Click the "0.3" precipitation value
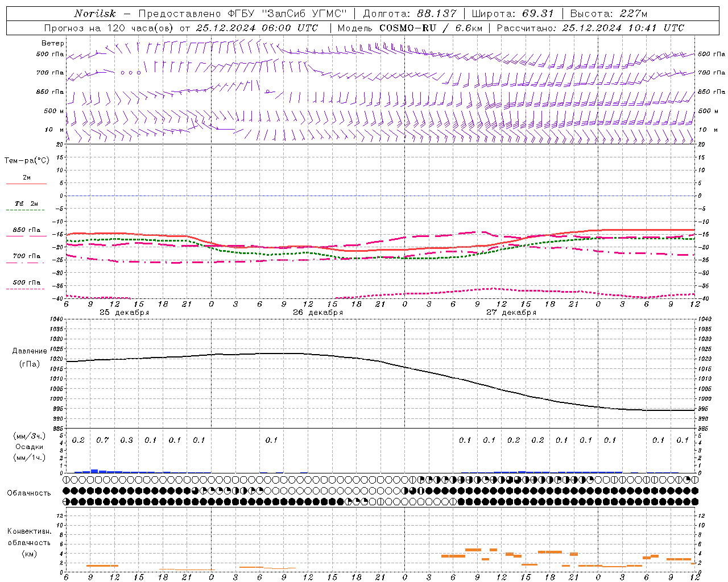Screen dimensions: 728x582 126,440
